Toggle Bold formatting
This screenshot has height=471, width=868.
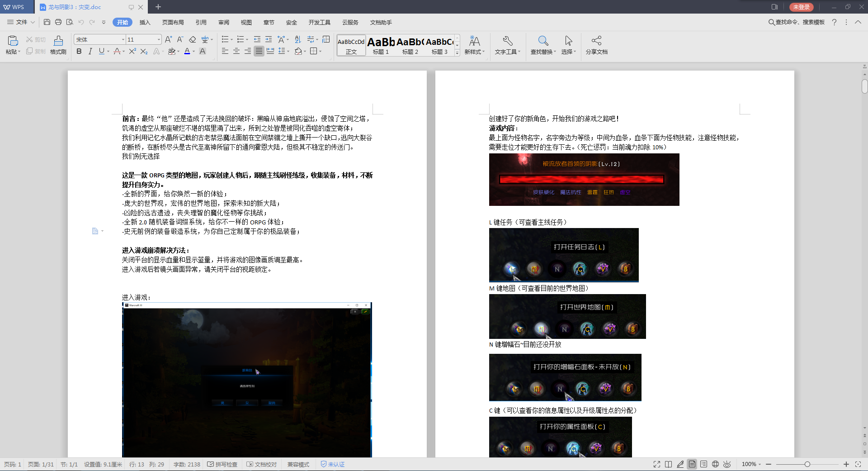[x=79, y=51]
